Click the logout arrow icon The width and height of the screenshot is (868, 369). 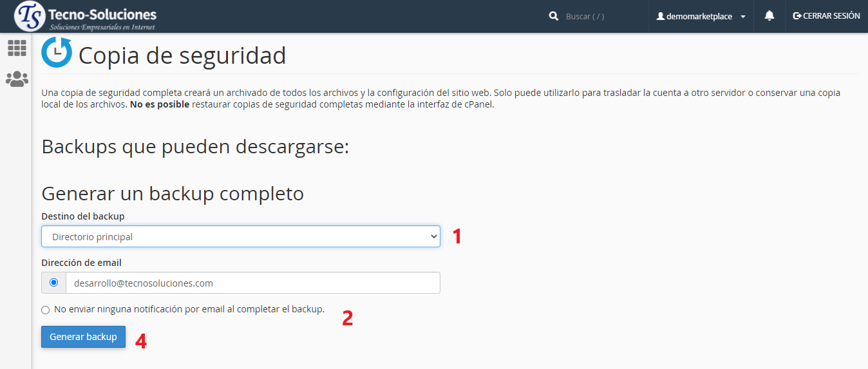click(x=797, y=16)
